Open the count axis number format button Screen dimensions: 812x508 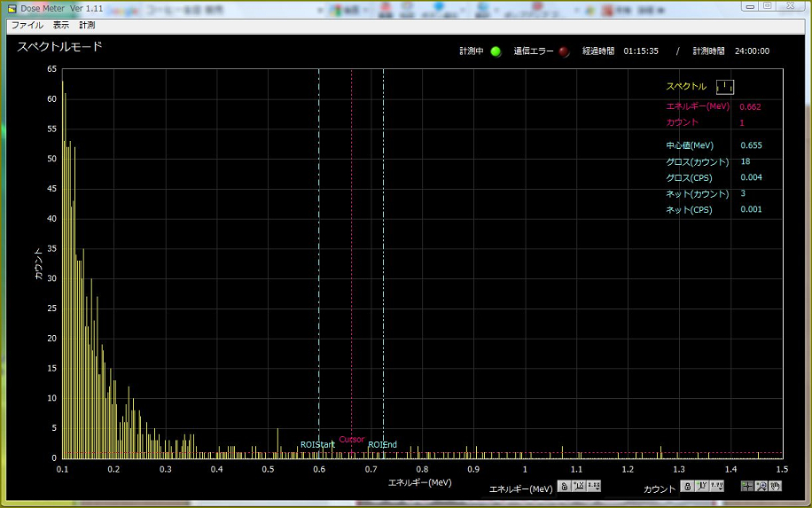[716, 486]
